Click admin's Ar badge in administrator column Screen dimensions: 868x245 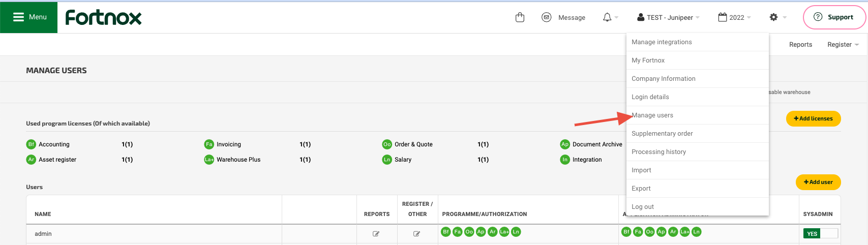(x=673, y=232)
